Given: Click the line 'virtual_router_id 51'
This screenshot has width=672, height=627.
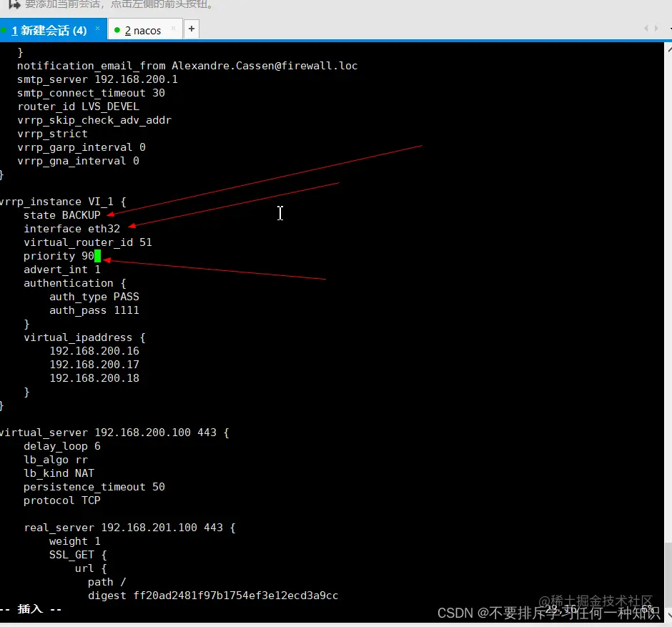Looking at the screenshot, I should pos(88,242).
